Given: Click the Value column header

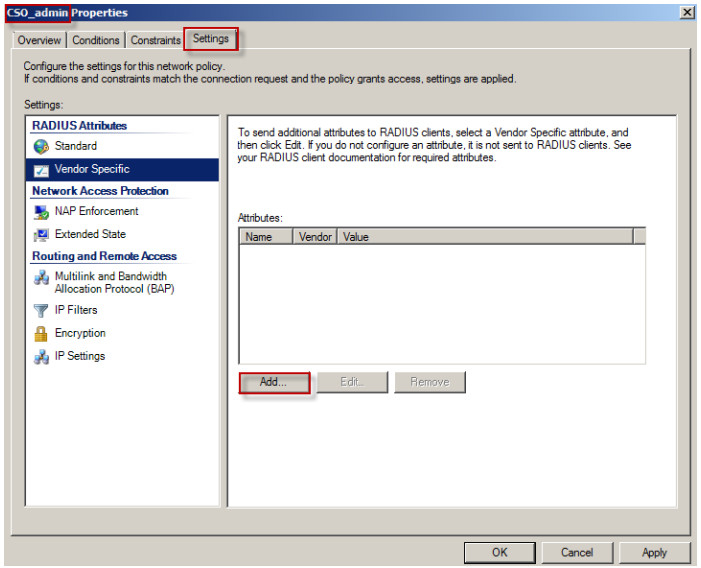Looking at the screenshot, I should click(x=485, y=237).
